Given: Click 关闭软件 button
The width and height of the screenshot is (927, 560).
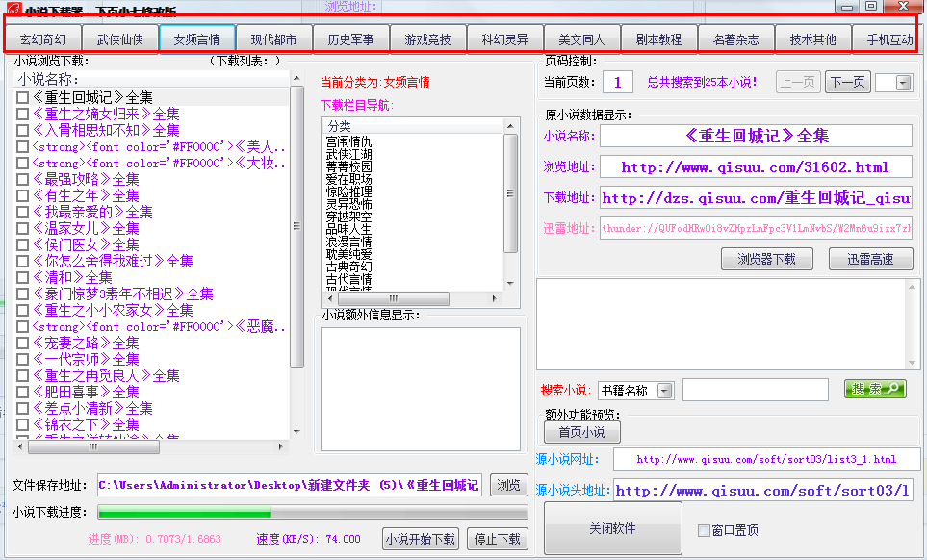Looking at the screenshot, I should [x=612, y=528].
